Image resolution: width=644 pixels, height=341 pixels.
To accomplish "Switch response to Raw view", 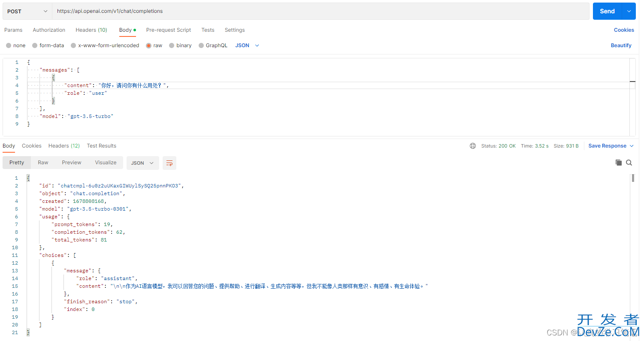I will (x=43, y=163).
